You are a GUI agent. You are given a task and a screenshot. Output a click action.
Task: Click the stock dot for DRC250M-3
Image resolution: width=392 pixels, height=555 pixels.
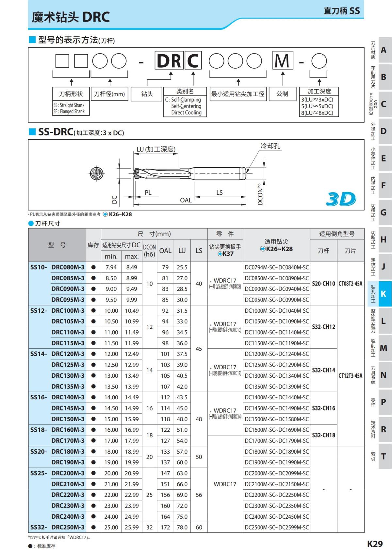pos(93,527)
